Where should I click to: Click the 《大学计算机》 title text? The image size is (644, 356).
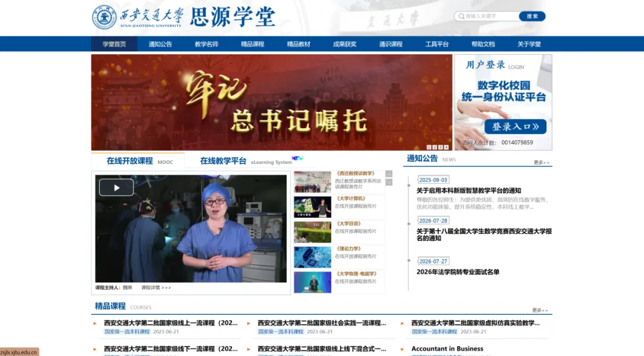[351, 199]
